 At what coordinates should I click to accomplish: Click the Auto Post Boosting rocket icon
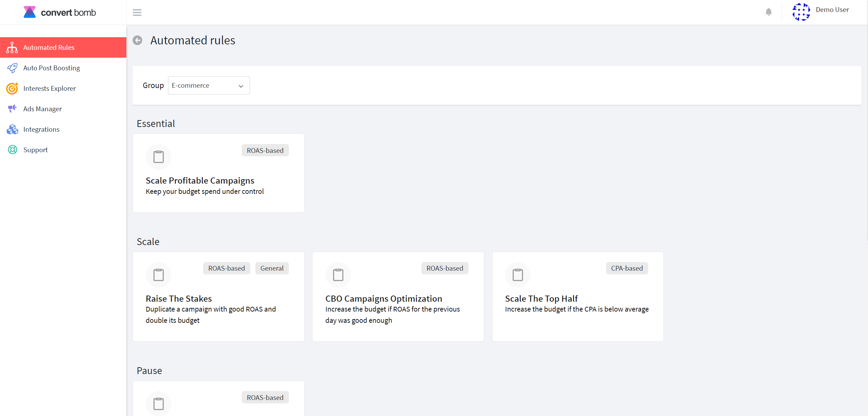pos(12,68)
